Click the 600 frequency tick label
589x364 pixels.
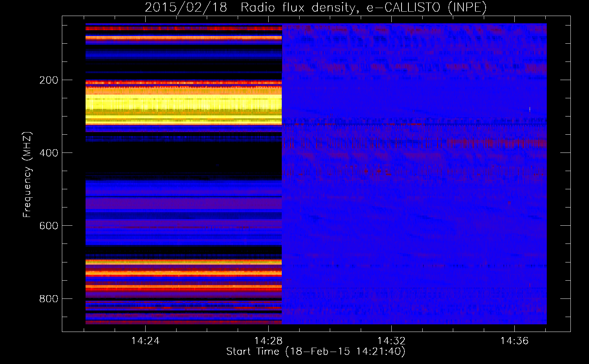[x=49, y=226]
